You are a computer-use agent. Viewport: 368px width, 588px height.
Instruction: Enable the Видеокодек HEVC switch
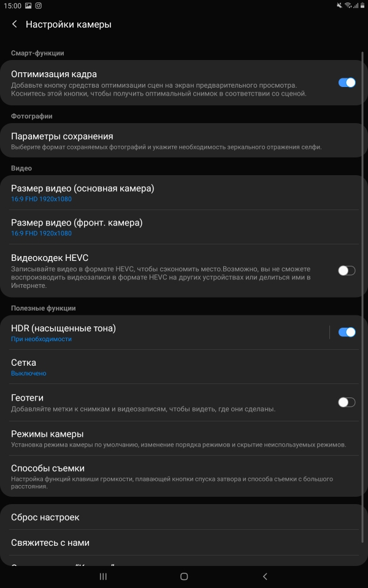click(347, 271)
